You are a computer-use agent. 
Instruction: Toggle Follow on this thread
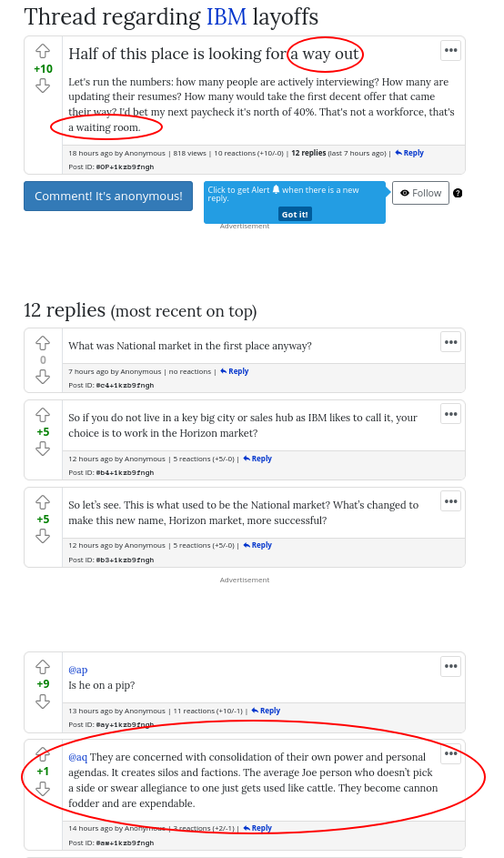point(420,193)
